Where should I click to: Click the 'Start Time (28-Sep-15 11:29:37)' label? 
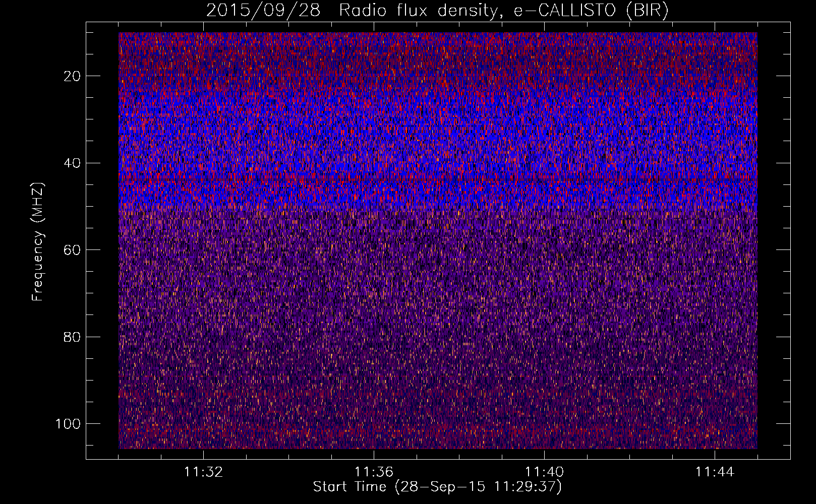[x=437, y=487]
